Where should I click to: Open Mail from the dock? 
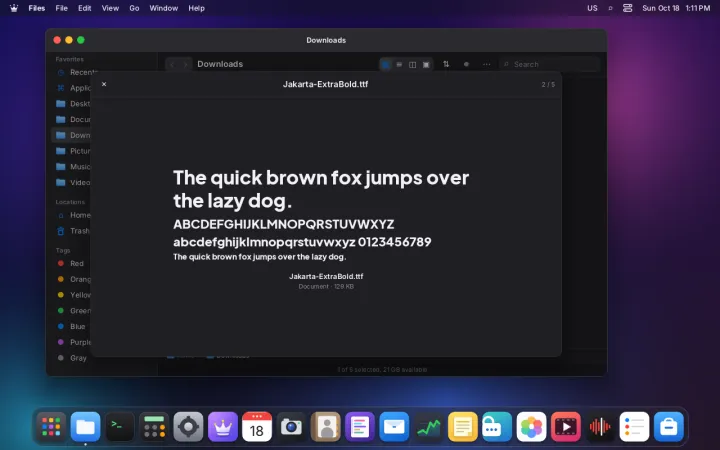point(394,427)
